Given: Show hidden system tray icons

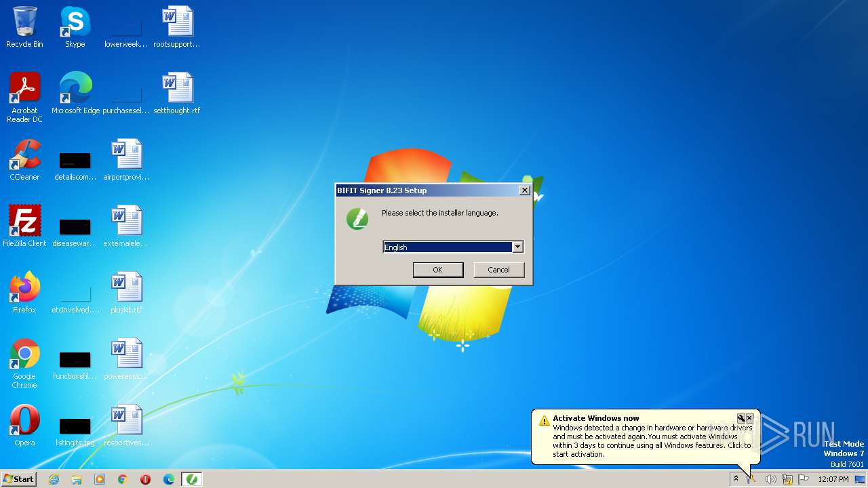Looking at the screenshot, I should 736,479.
